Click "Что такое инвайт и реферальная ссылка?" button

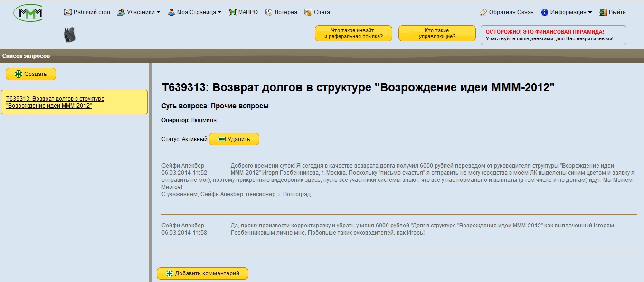pos(353,33)
